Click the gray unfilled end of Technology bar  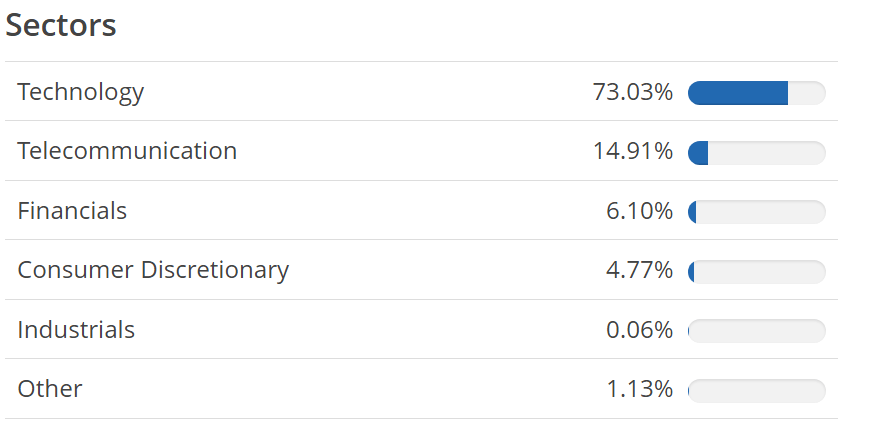coord(807,93)
